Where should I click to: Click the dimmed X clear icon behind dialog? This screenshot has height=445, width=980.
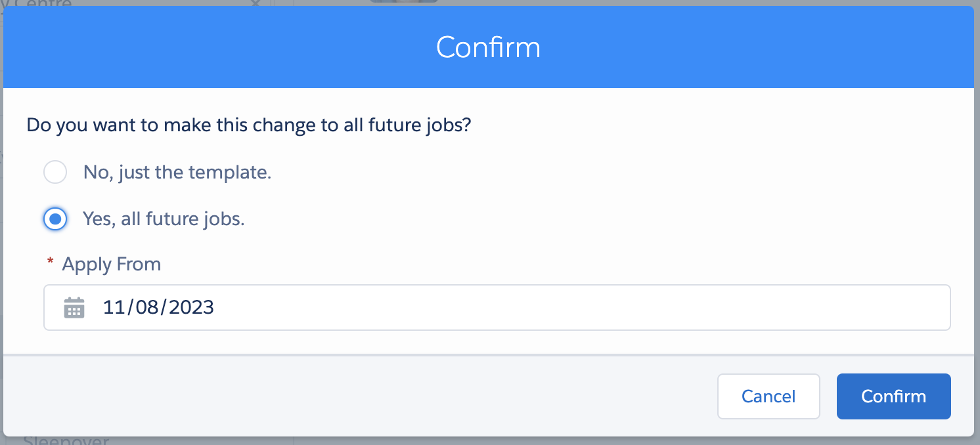point(256,3)
